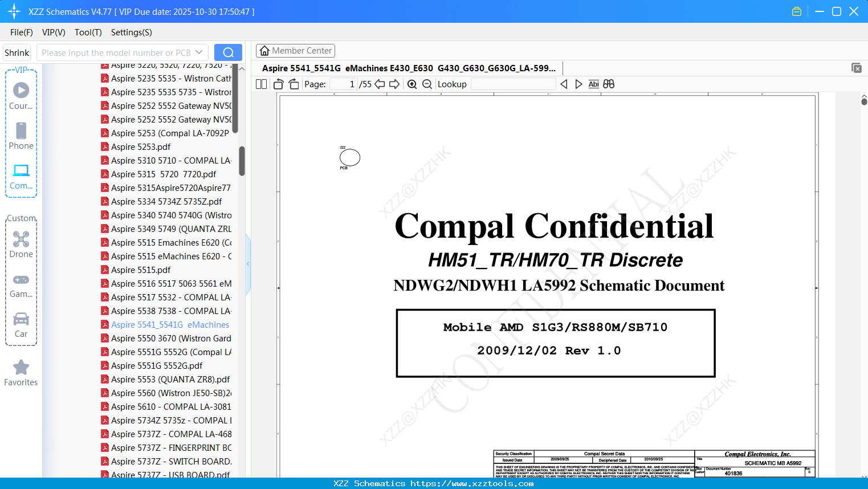868x489 pixels.
Task: Zoom out of the schematic
Action: pyautogui.click(x=427, y=84)
